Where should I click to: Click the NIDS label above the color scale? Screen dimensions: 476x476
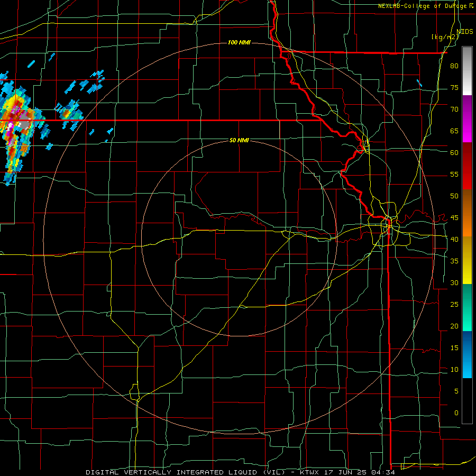click(x=464, y=31)
